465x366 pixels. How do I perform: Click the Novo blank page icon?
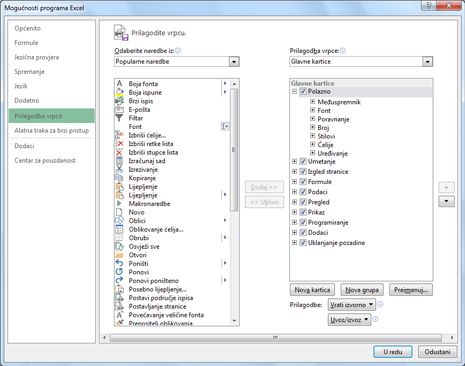[x=119, y=212]
